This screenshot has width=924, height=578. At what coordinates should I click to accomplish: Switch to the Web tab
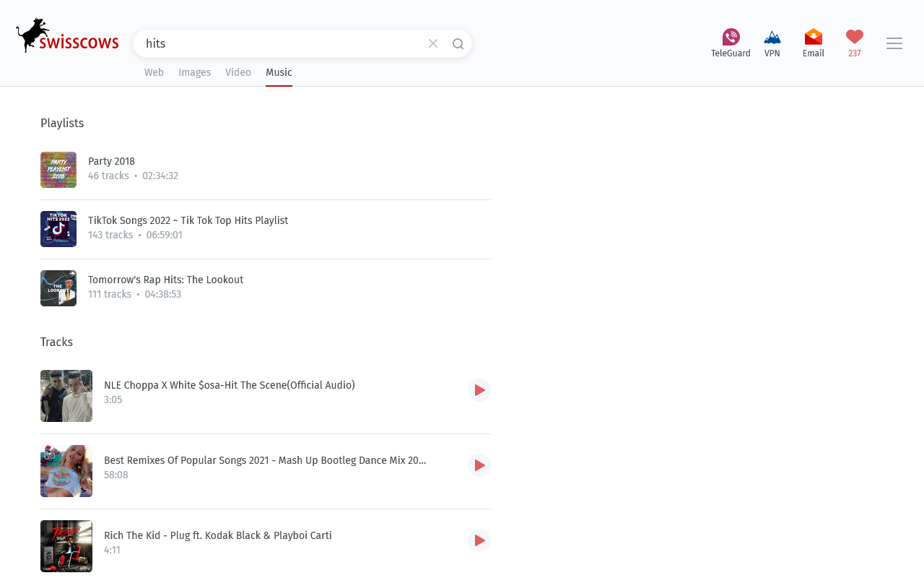point(154,72)
